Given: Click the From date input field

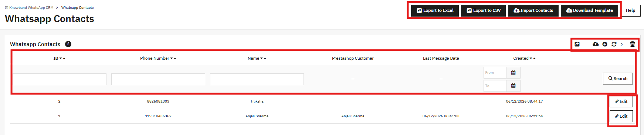Looking at the screenshot, I should [x=495, y=73].
